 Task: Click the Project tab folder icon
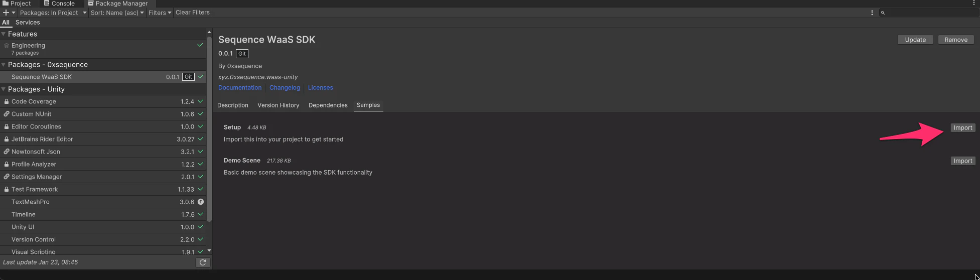[x=6, y=3]
